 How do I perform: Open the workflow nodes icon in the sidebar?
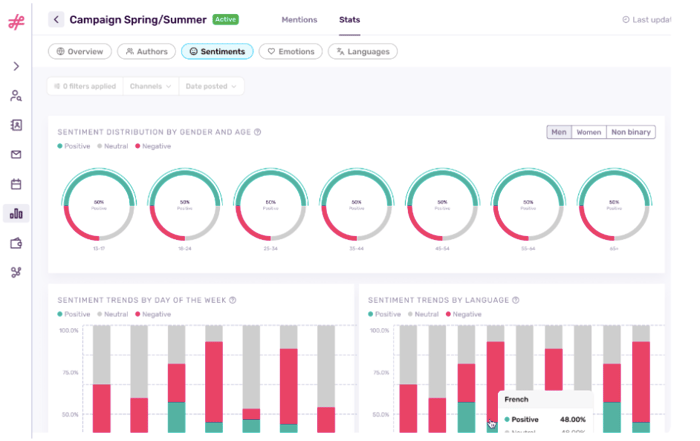point(16,272)
